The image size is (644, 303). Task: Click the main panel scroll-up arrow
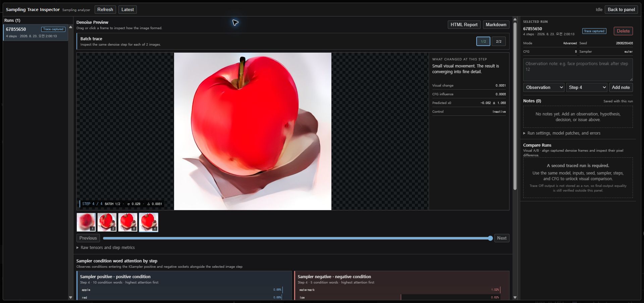[x=515, y=19]
